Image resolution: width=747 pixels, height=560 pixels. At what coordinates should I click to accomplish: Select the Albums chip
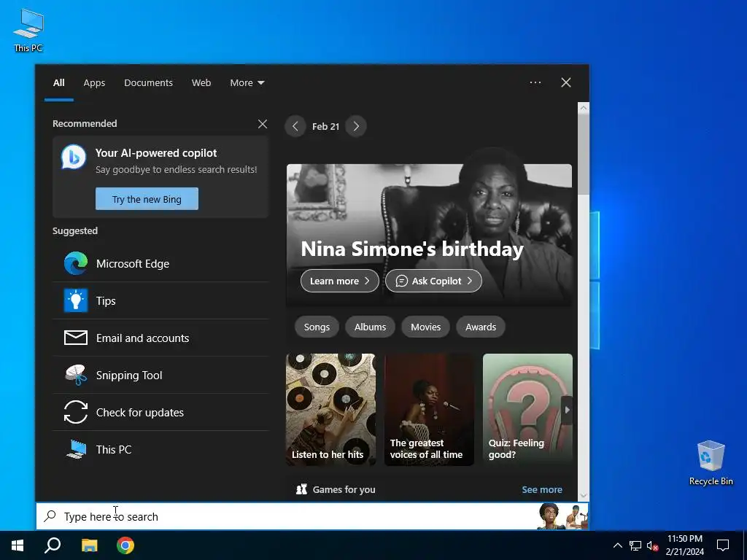370,327
